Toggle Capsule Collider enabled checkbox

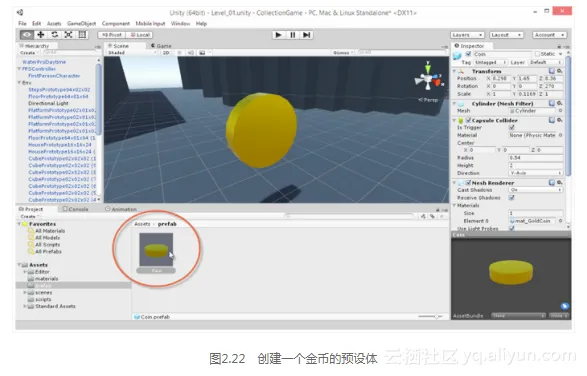coord(468,120)
